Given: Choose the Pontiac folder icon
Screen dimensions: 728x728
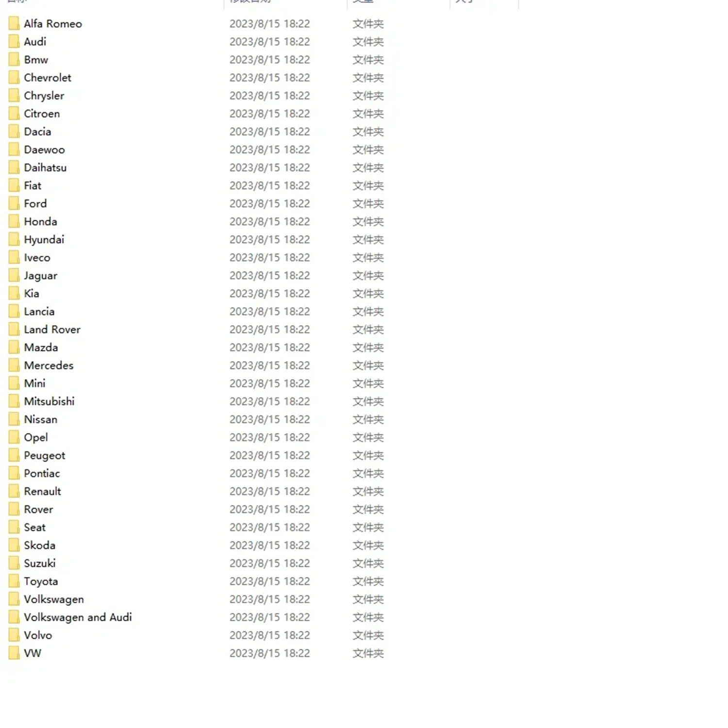Looking at the screenshot, I should coord(14,473).
